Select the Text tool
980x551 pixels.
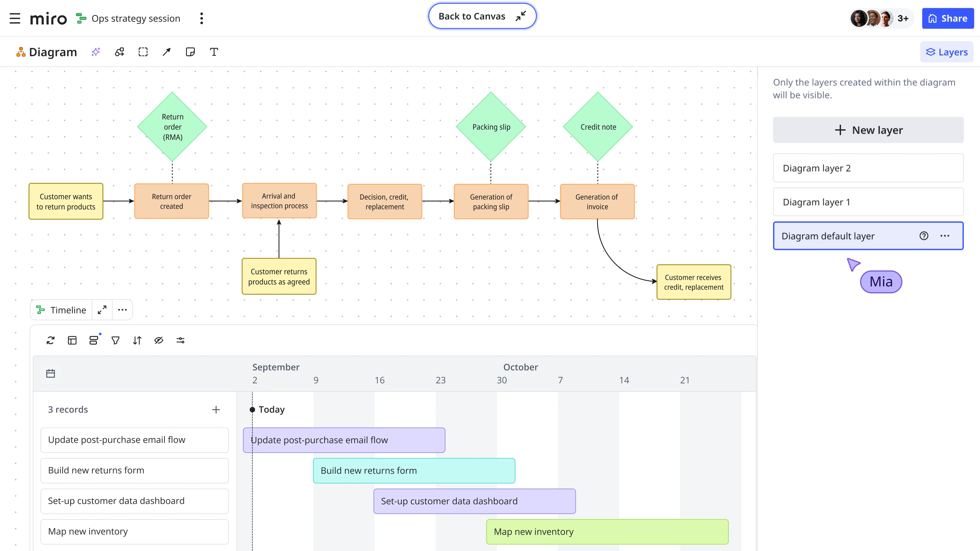coord(214,52)
